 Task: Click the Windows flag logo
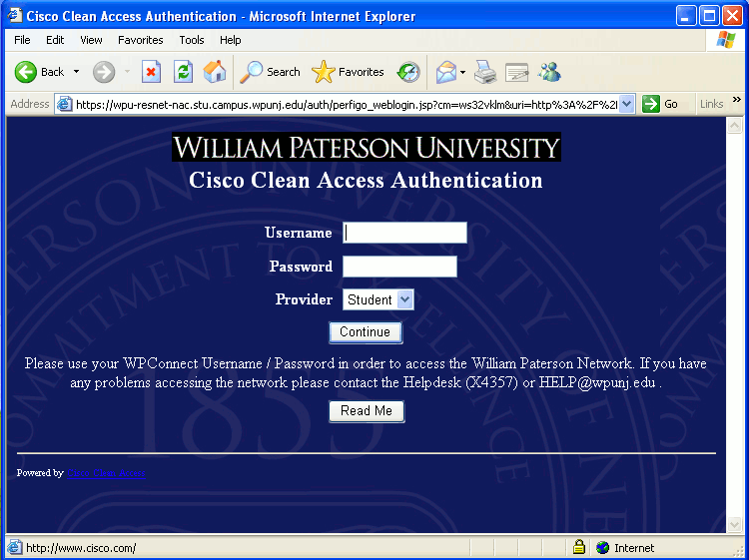pyautogui.click(x=726, y=40)
